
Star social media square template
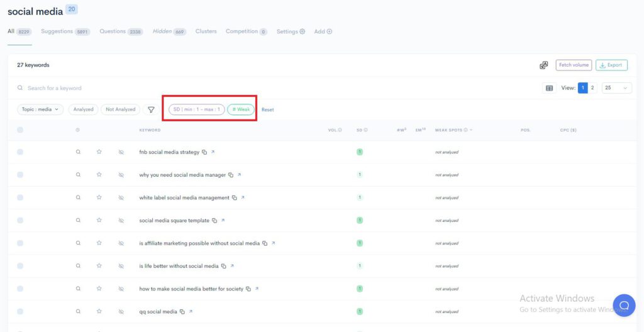pyautogui.click(x=99, y=220)
